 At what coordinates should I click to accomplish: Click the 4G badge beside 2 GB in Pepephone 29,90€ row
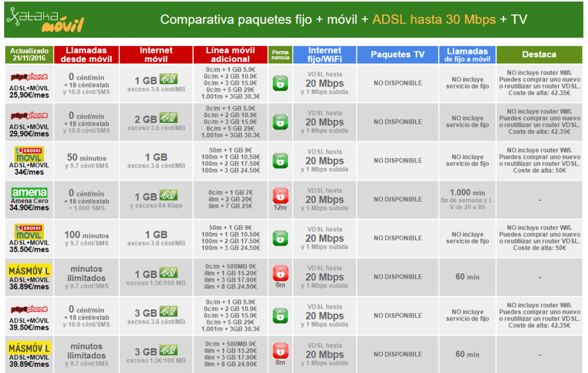(168, 118)
